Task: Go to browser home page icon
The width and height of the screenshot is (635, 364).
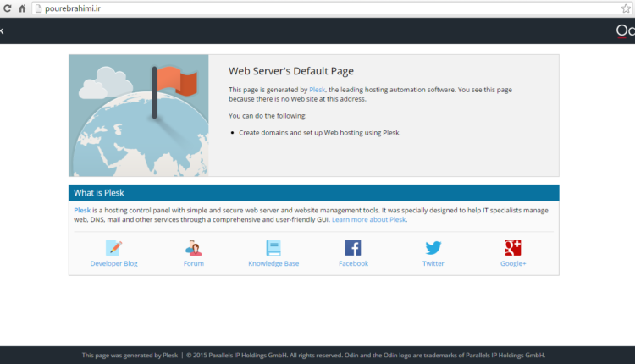Action: [x=22, y=8]
